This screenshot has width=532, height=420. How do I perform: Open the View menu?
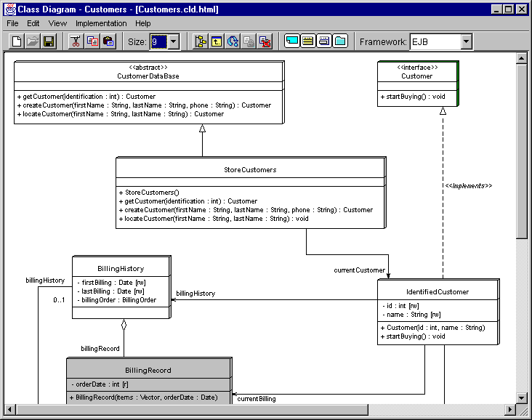(x=57, y=23)
